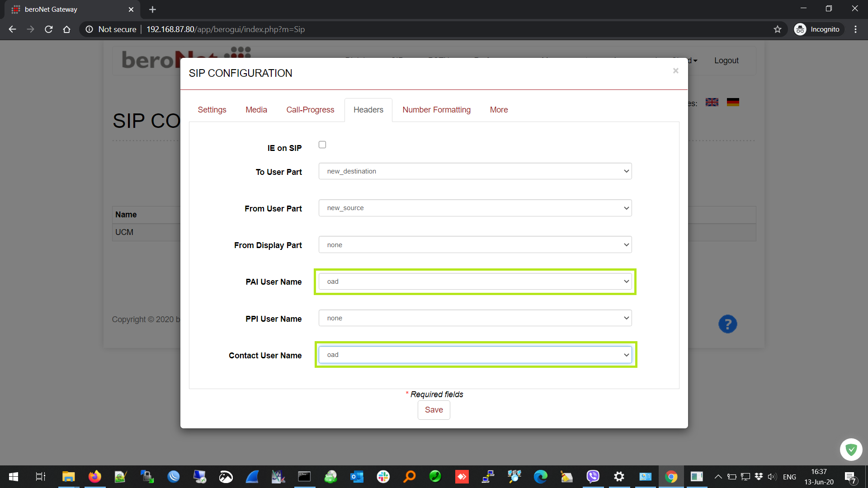Toggle the IE on SIP checkbox
Screen dimensions: 868x488
pyautogui.click(x=322, y=145)
